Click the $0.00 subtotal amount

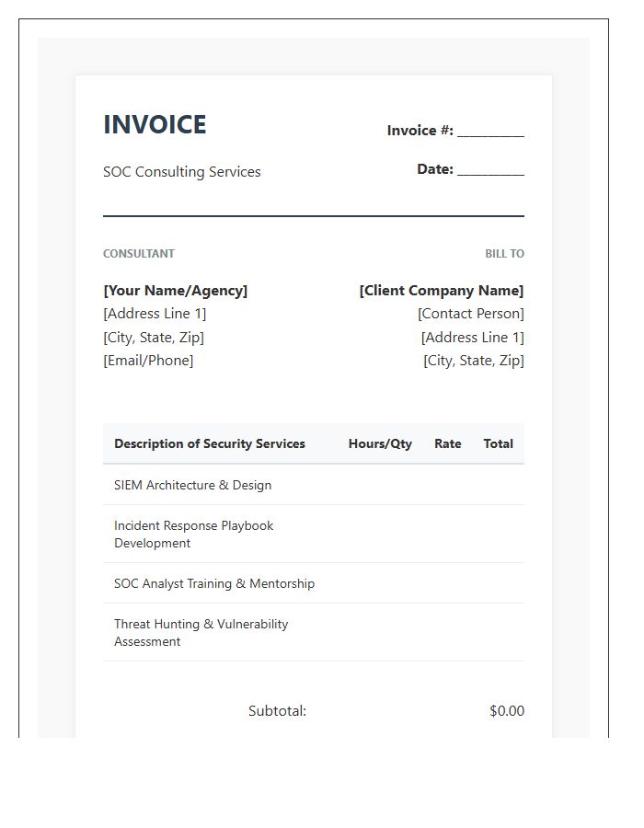[507, 711]
